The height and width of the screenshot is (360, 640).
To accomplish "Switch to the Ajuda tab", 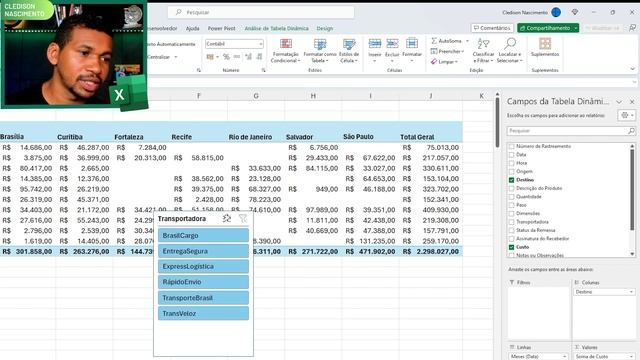I will click(x=192, y=29).
